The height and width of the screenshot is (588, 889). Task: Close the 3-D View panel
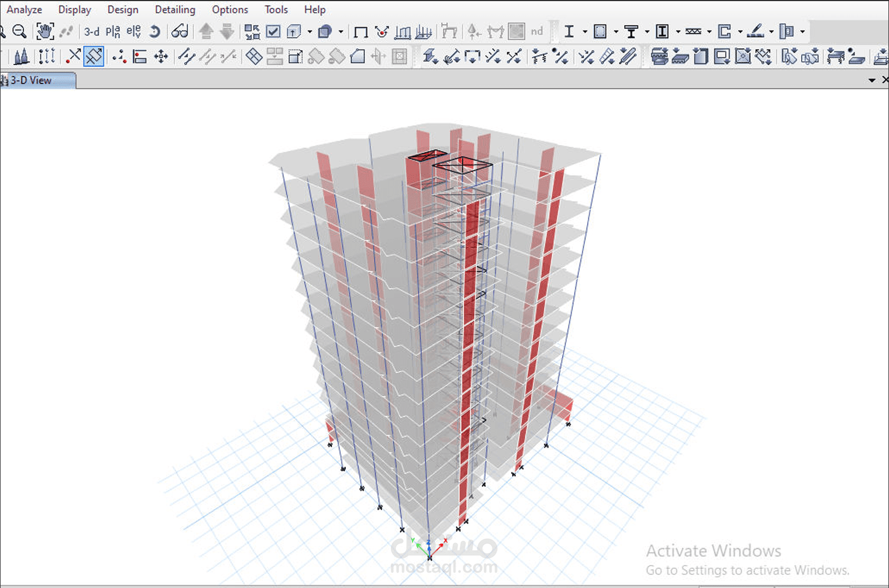tap(885, 80)
